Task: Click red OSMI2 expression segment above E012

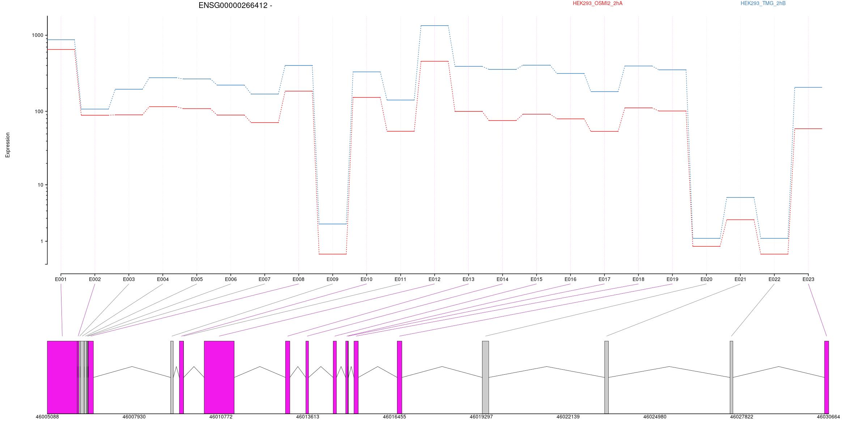Action: point(434,61)
